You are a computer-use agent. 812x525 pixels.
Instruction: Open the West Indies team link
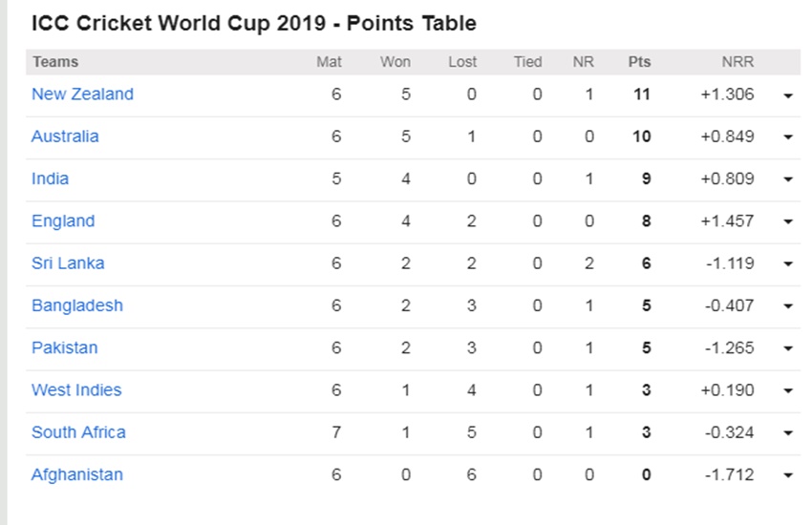pyautogui.click(x=76, y=390)
